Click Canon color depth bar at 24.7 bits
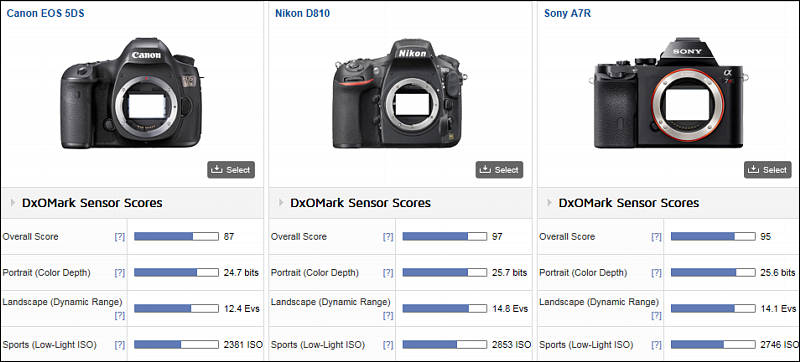Viewport: 800px width, 362px height. tap(177, 273)
